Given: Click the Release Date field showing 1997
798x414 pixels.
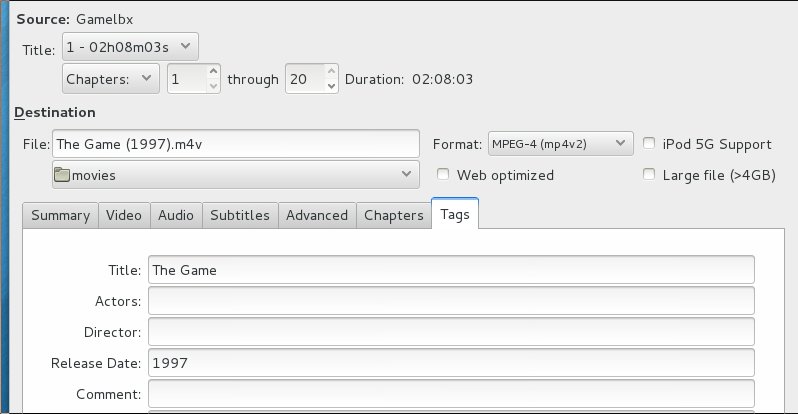Looking at the screenshot, I should (x=451, y=363).
